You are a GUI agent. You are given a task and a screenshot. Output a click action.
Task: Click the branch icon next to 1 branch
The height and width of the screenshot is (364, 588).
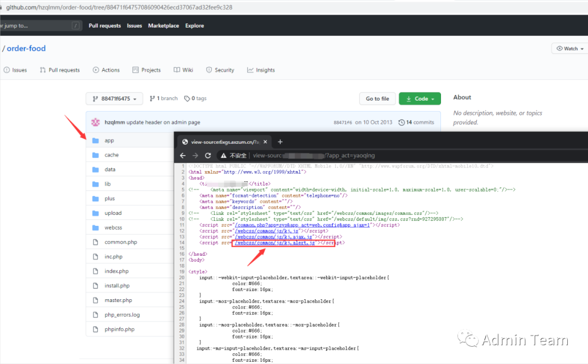152,98
